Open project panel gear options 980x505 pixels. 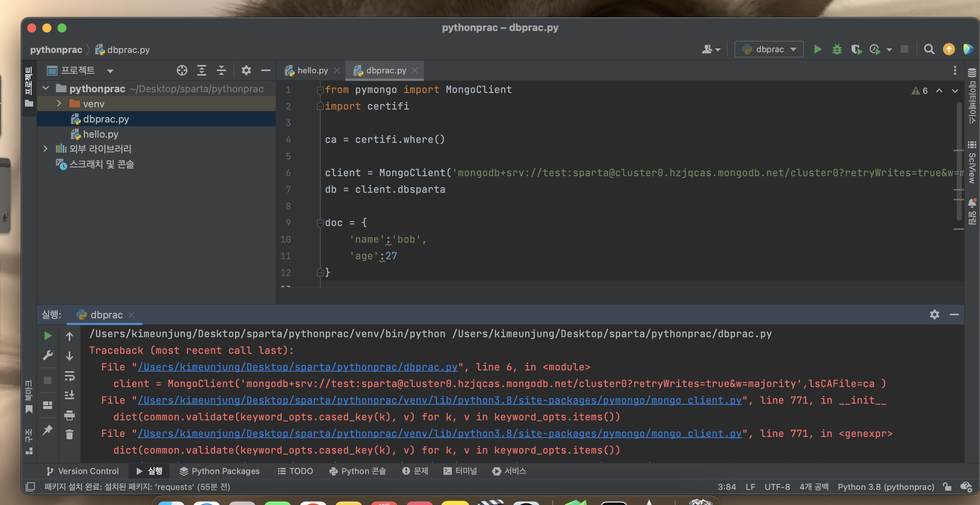point(246,70)
